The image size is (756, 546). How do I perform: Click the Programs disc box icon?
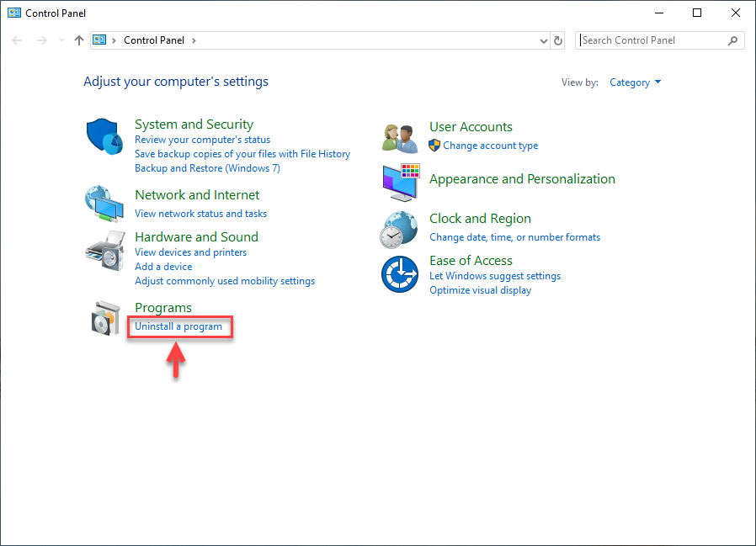point(105,318)
